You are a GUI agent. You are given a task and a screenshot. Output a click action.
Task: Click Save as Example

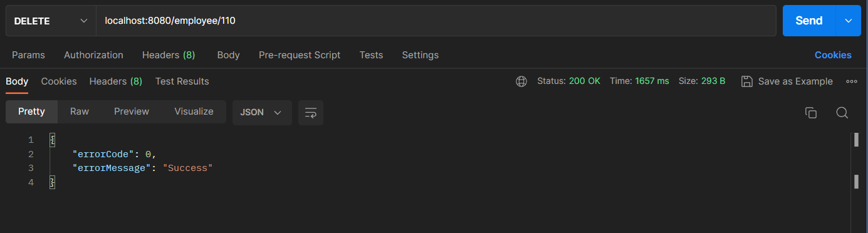tap(795, 81)
